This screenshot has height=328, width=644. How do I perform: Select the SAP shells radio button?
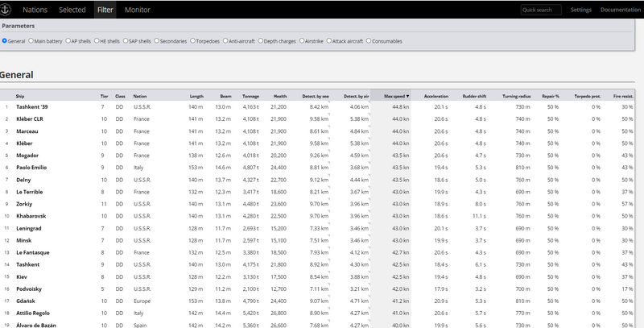point(126,40)
